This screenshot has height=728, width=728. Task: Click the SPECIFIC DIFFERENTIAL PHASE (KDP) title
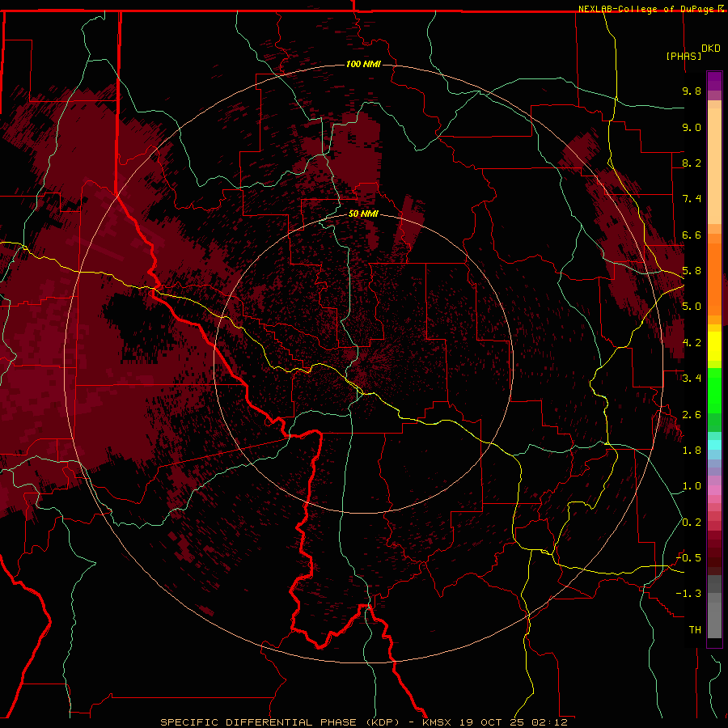pos(280,722)
